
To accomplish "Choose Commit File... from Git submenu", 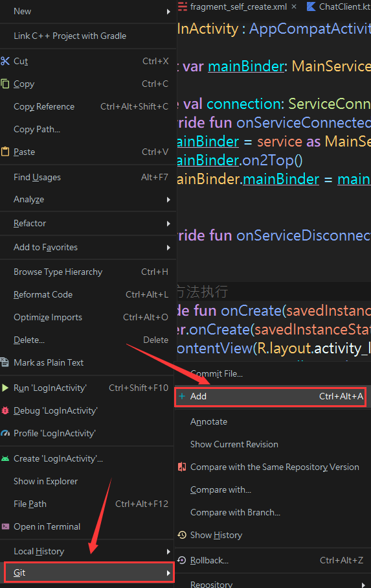I will coord(216,374).
